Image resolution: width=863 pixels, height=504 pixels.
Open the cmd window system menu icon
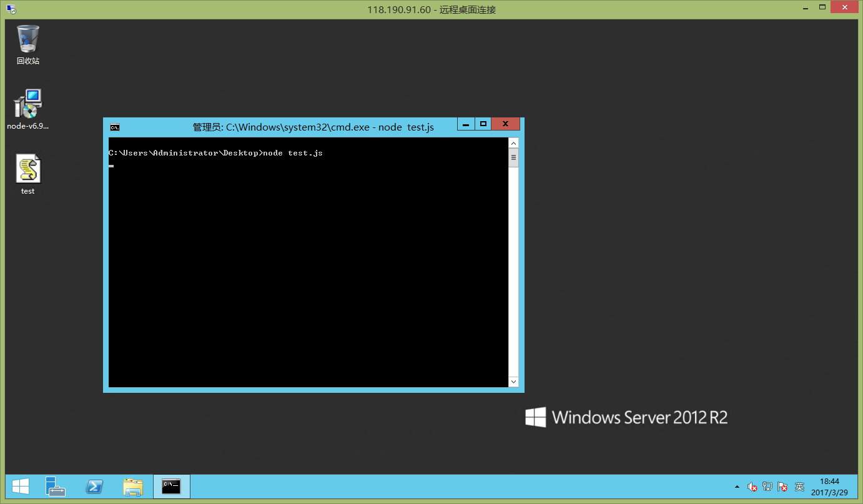pos(115,127)
